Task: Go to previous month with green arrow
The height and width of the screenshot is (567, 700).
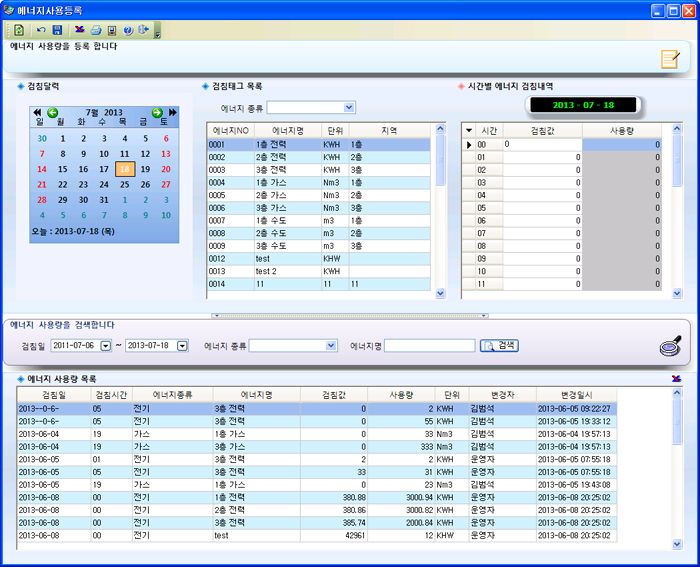Action: click(x=52, y=112)
